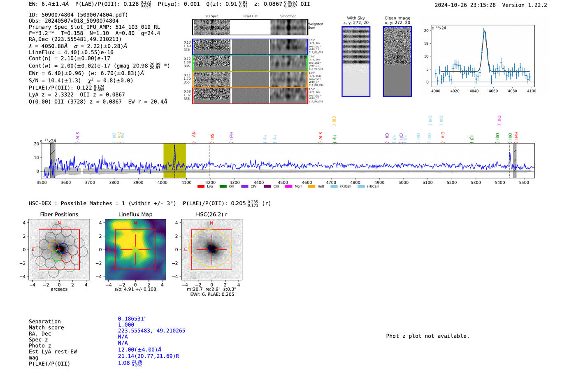This screenshot has height=392, width=576.
Task: Click the gray hatched band near 5460
Action: (515, 161)
